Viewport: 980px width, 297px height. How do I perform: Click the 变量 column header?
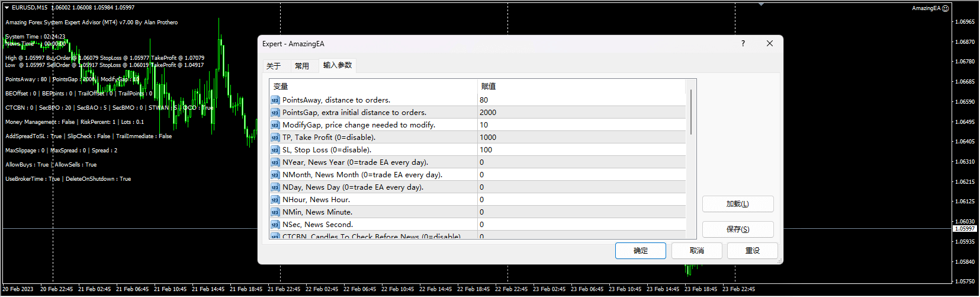point(373,87)
